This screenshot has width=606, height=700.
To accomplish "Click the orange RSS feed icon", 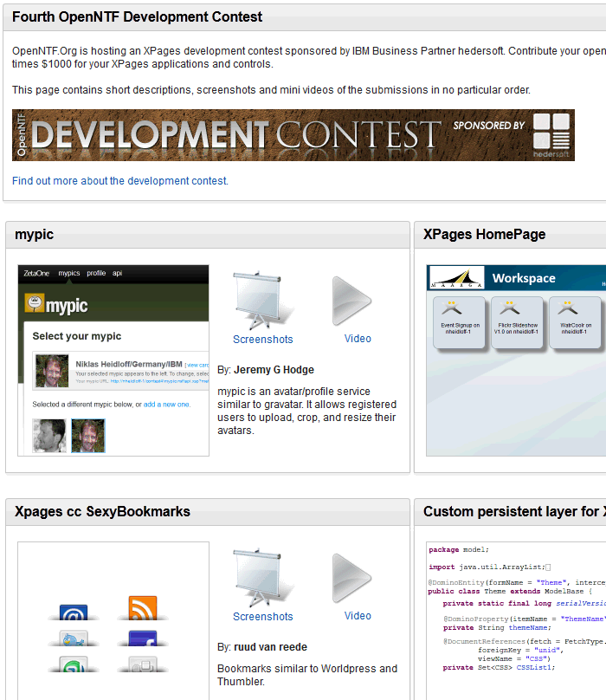I will point(143,607).
